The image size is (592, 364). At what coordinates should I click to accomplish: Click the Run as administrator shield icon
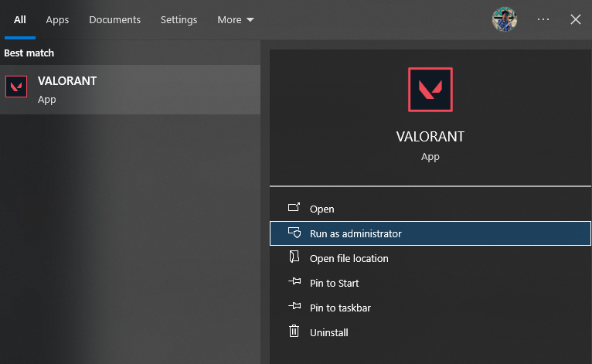pyautogui.click(x=294, y=233)
